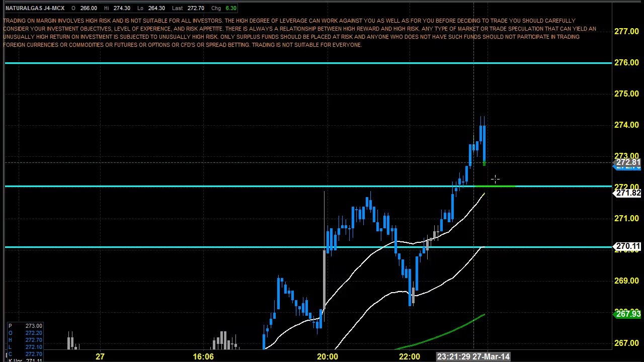Screen dimensions: 644x362
Task: Click the C value 272.70 in data box
Action: tap(33, 354)
